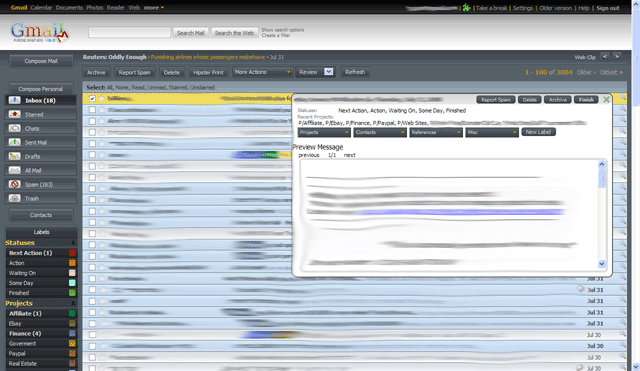
Task: Star the highlighted yellow message row
Action: click(102, 98)
